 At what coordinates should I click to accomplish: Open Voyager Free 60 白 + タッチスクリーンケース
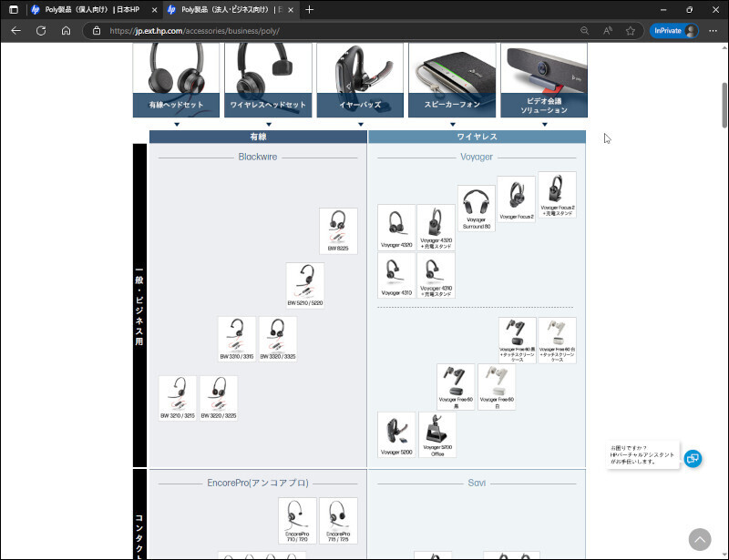point(558,341)
